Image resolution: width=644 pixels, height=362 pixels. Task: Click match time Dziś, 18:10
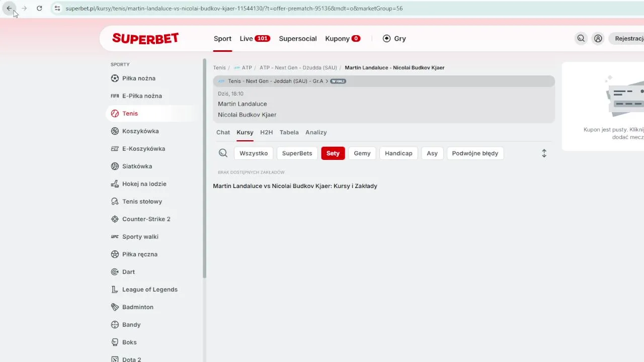click(230, 94)
